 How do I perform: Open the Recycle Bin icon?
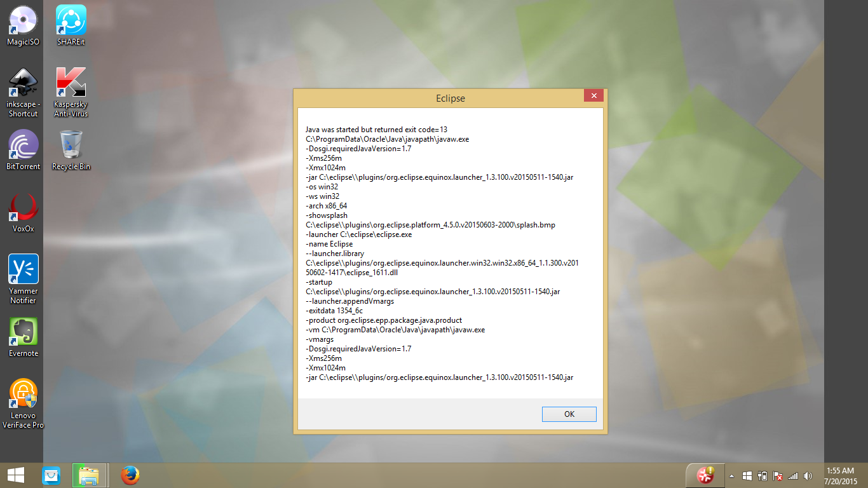(71, 150)
